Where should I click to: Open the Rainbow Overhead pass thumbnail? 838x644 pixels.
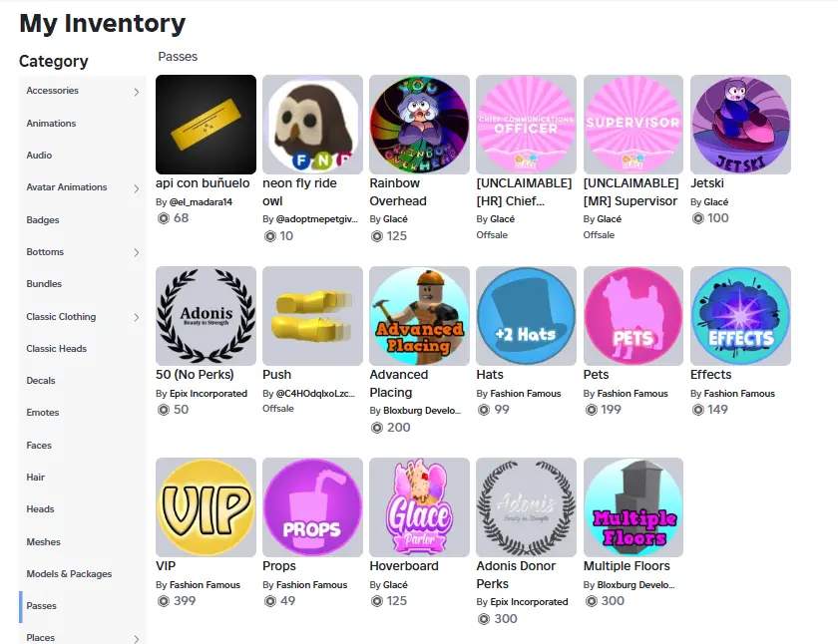coord(420,125)
